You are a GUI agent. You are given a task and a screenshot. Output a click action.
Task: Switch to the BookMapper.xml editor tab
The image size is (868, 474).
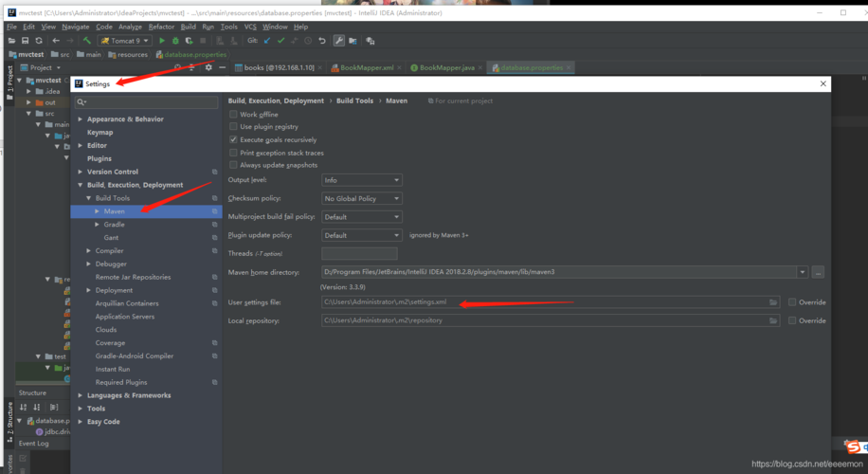coord(365,68)
